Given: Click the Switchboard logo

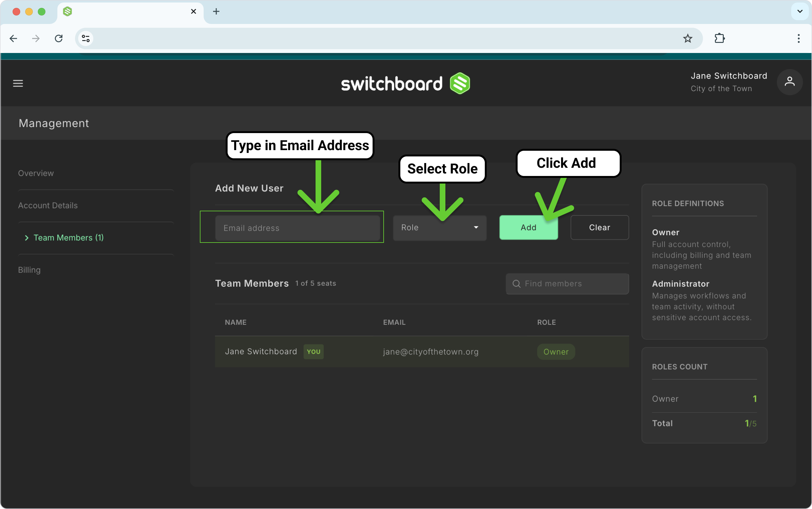Looking at the screenshot, I should (405, 83).
